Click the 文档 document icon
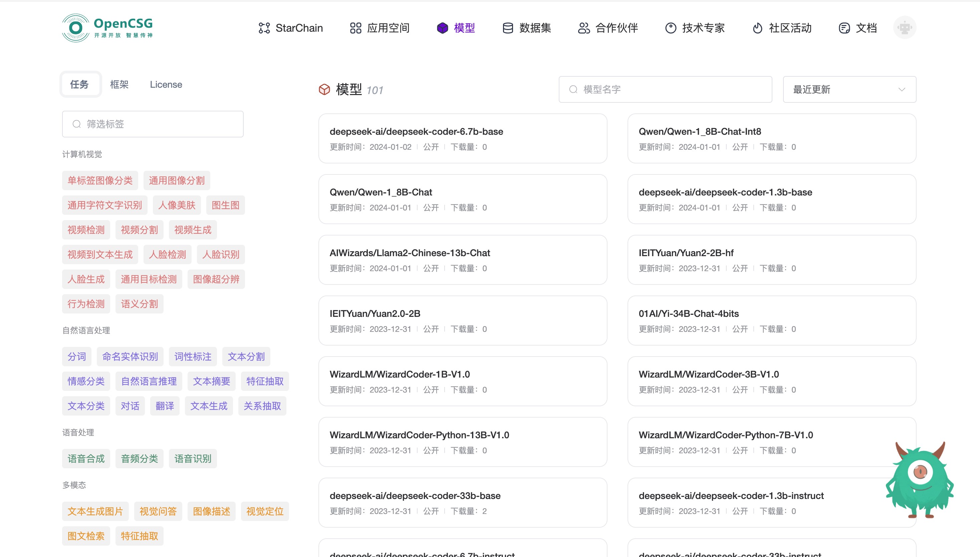This screenshot has width=980, height=557. pyautogui.click(x=844, y=28)
